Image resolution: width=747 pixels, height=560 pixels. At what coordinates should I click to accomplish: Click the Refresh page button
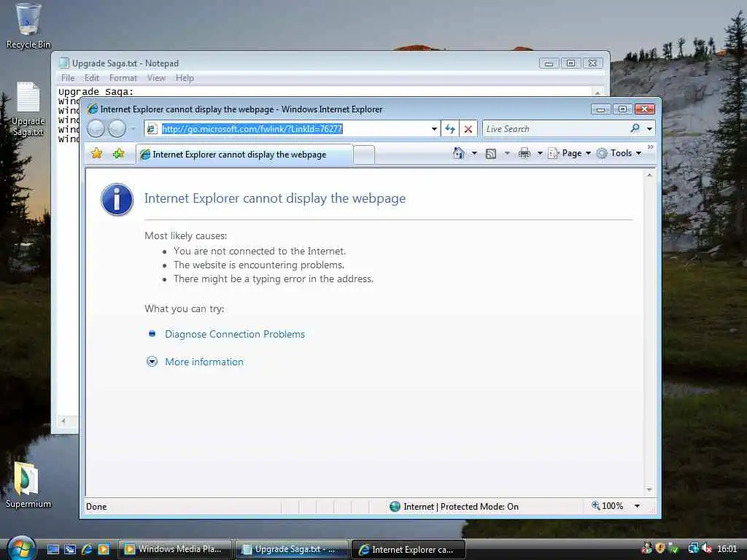[450, 128]
